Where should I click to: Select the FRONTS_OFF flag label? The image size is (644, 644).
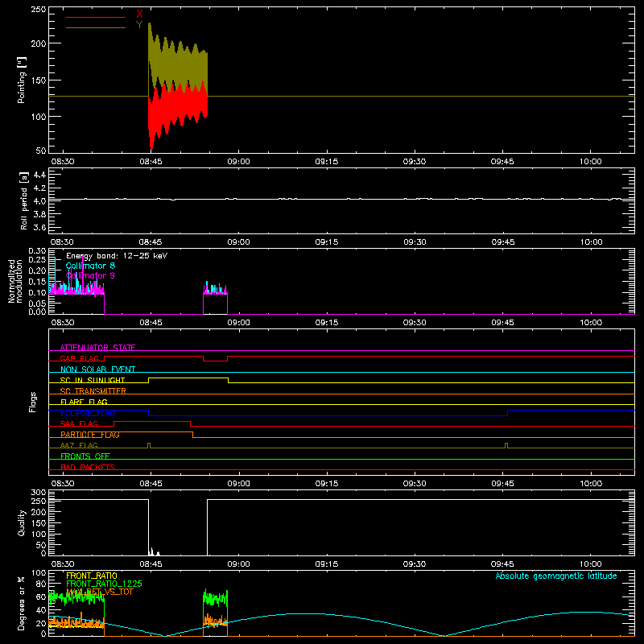85,456
